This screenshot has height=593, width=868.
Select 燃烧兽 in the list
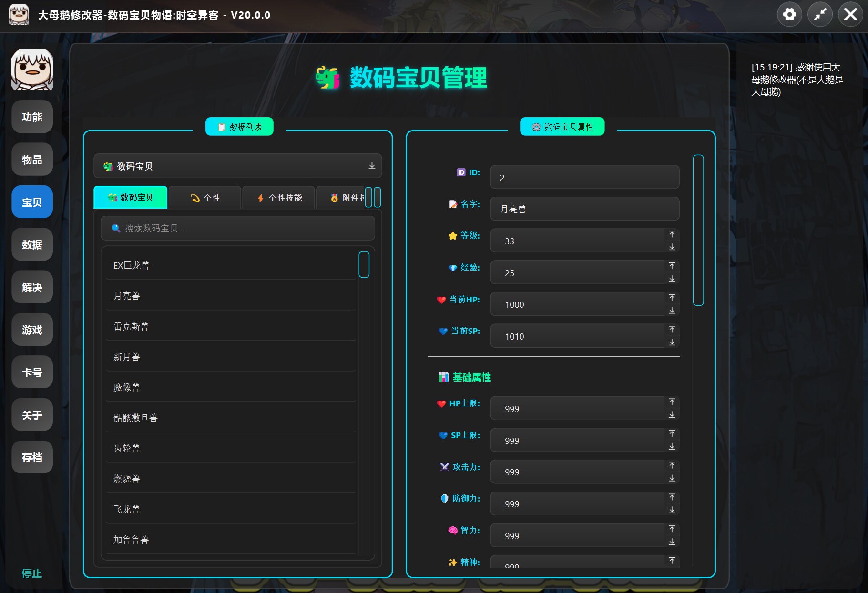(231, 479)
